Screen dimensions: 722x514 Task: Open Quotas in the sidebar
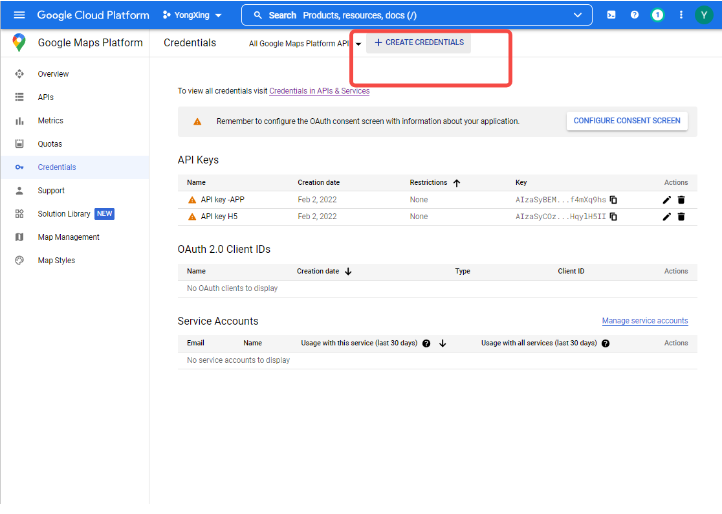coord(50,144)
